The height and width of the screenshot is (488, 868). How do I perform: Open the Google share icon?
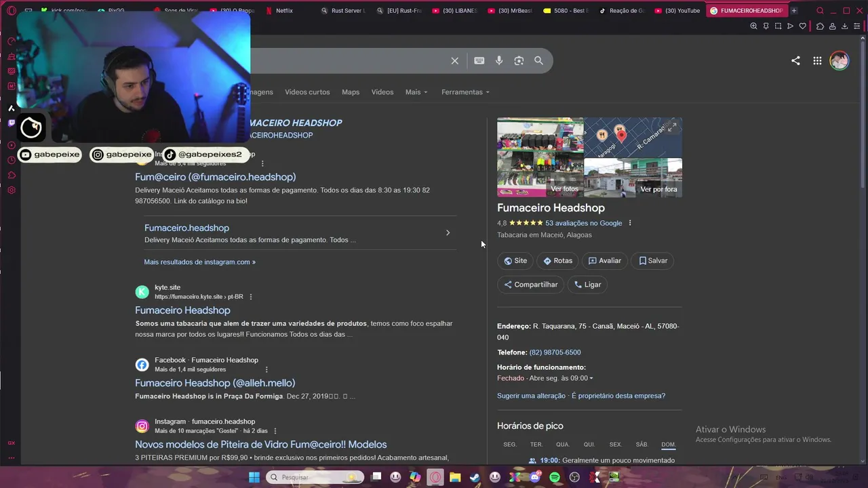pyautogui.click(x=795, y=60)
